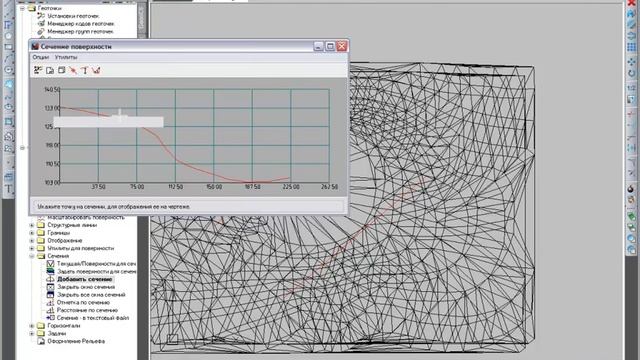Click the status text Укажите точку на сечении
Screen dimensions: 640x360
[114, 207]
